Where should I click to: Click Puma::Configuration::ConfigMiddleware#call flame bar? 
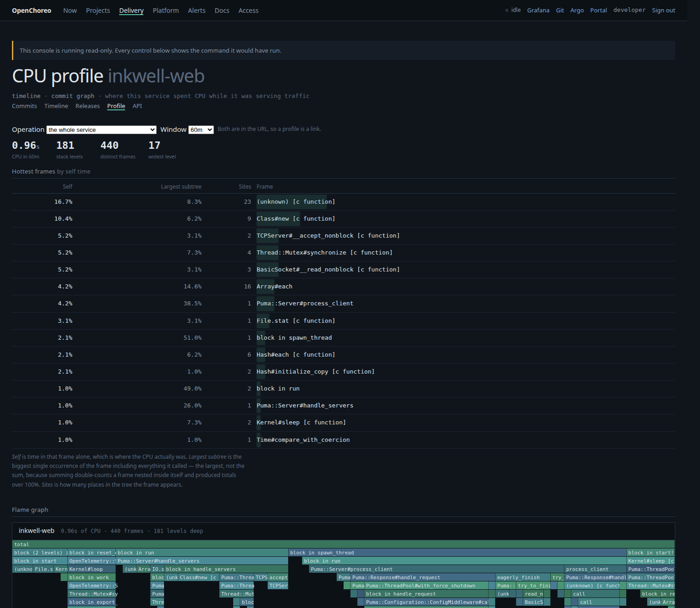[x=427, y=602]
